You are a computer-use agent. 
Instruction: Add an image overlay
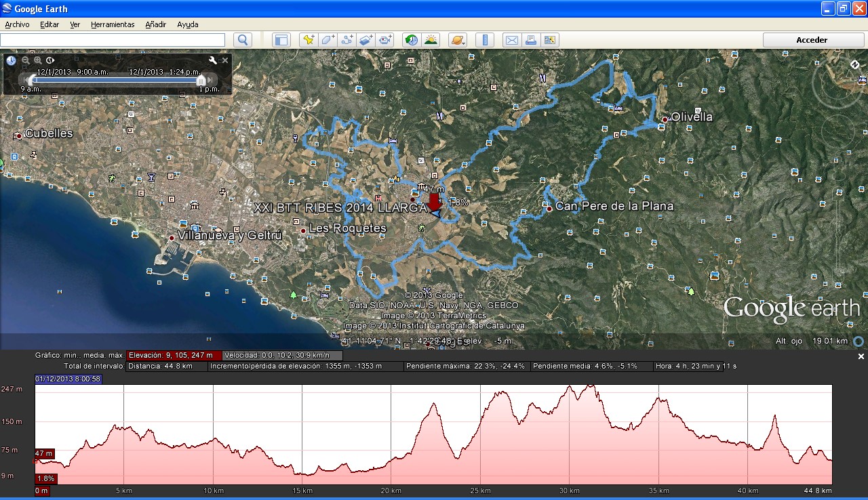tap(366, 40)
